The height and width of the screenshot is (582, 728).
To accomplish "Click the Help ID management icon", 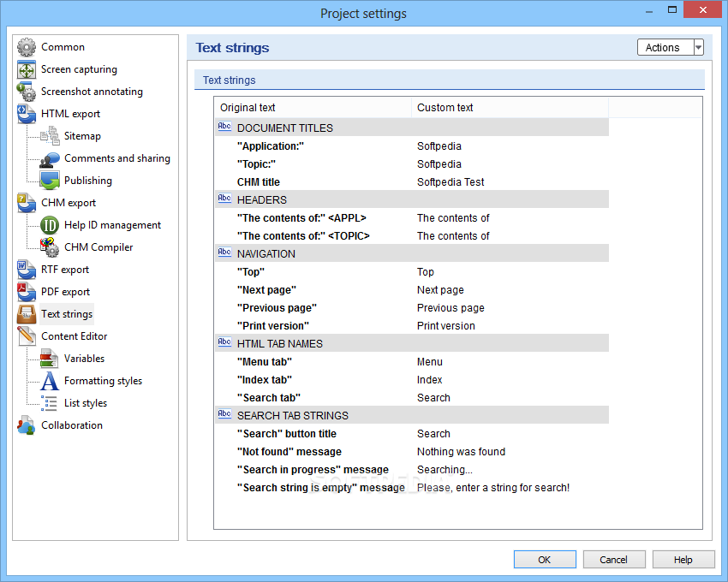I will click(50, 225).
